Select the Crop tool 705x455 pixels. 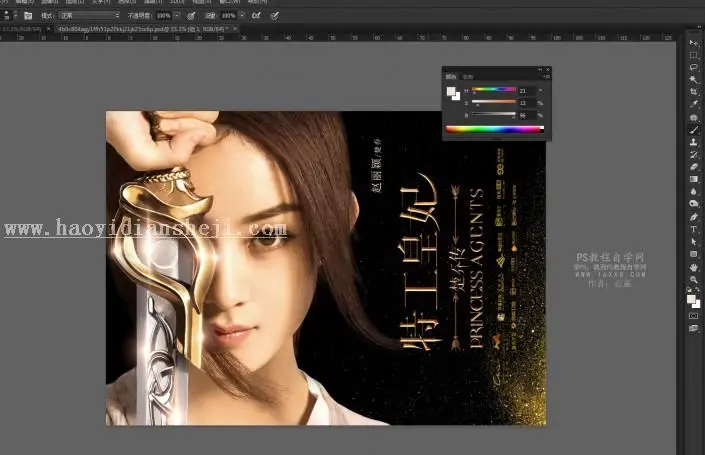point(694,92)
